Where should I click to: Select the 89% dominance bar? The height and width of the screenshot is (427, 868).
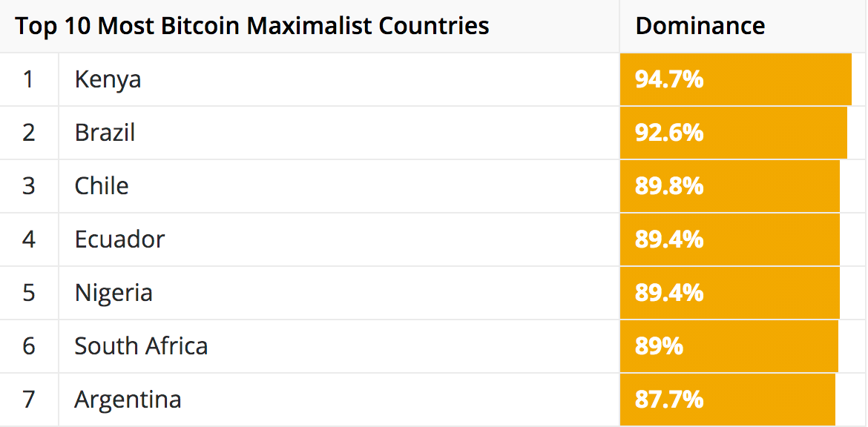[729, 347]
